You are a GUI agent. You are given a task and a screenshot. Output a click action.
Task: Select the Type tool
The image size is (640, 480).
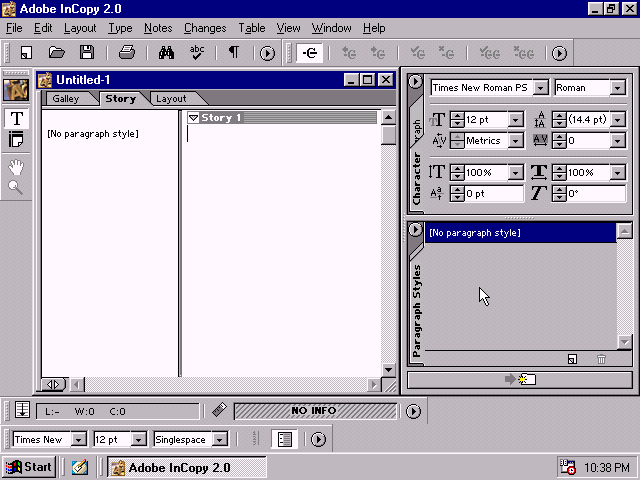point(16,118)
